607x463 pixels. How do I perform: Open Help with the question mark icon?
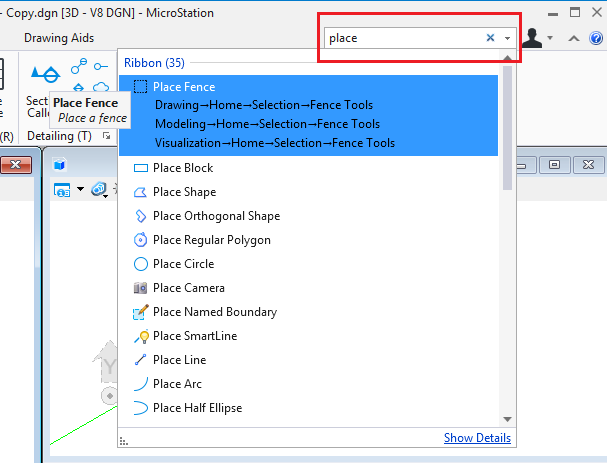click(596, 38)
